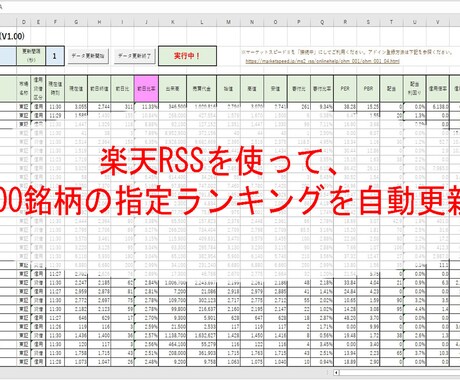This screenshot has width=460, height=380.
Task: Select the 始値 header cell
Action: (228, 89)
